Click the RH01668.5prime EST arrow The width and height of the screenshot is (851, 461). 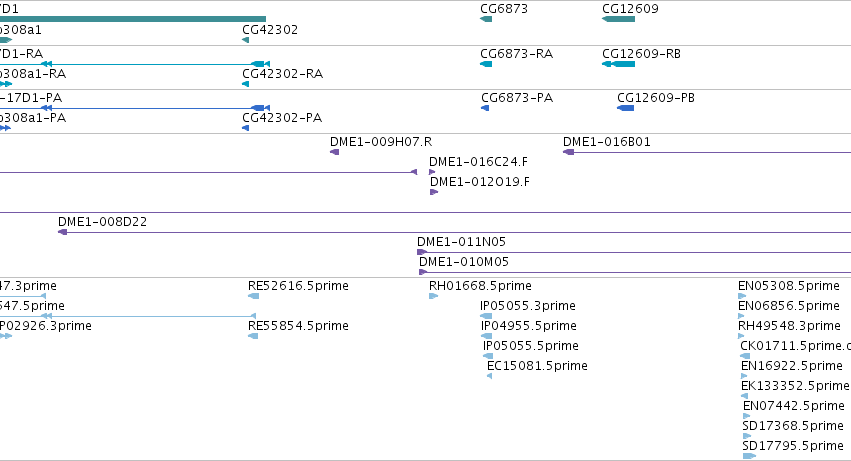pyautogui.click(x=433, y=296)
